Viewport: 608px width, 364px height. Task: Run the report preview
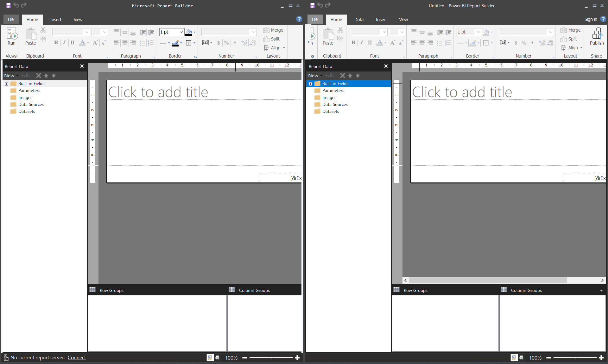11,36
